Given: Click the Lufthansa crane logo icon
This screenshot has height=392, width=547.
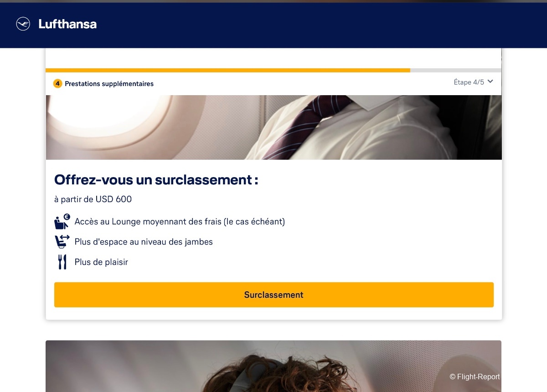Looking at the screenshot, I should [x=23, y=24].
